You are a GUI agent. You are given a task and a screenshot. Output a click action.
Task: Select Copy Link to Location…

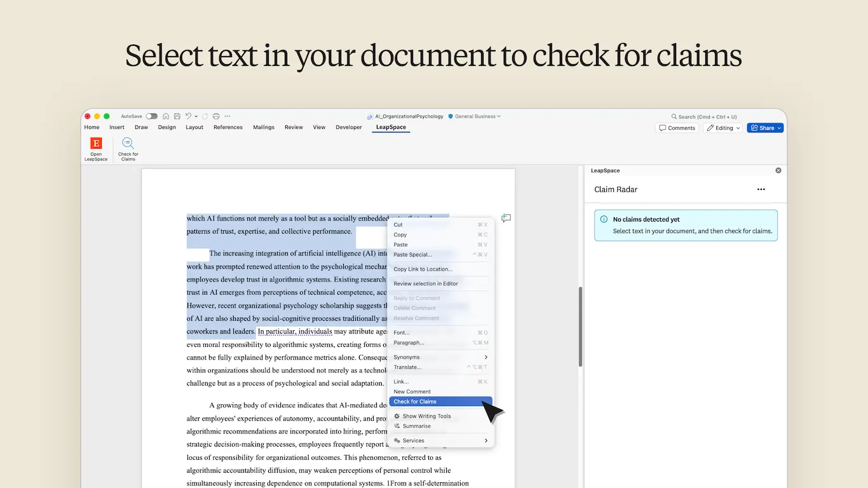coord(441,269)
